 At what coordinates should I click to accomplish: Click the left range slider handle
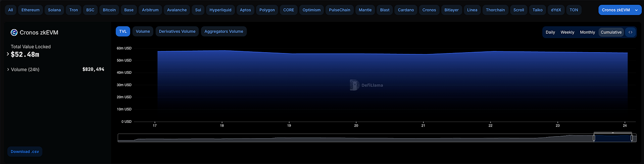[594, 138]
